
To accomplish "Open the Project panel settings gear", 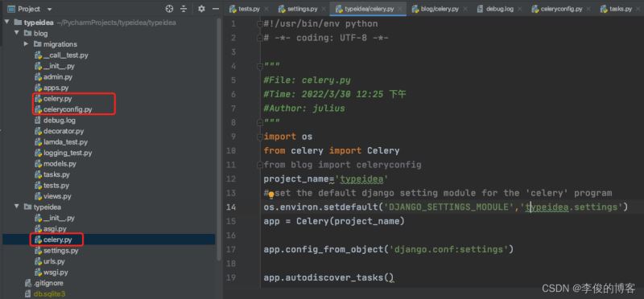I will tap(201, 9).
